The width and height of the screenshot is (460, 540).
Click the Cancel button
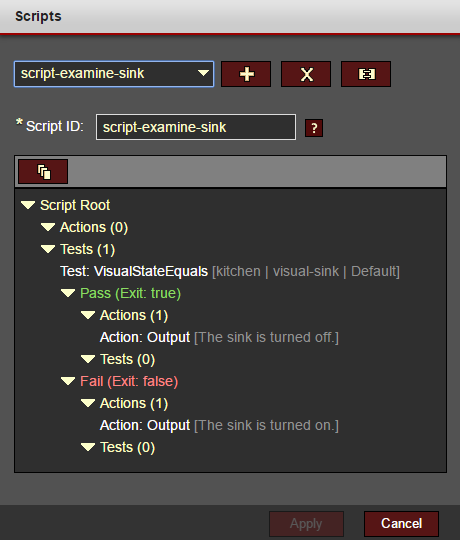point(401,524)
